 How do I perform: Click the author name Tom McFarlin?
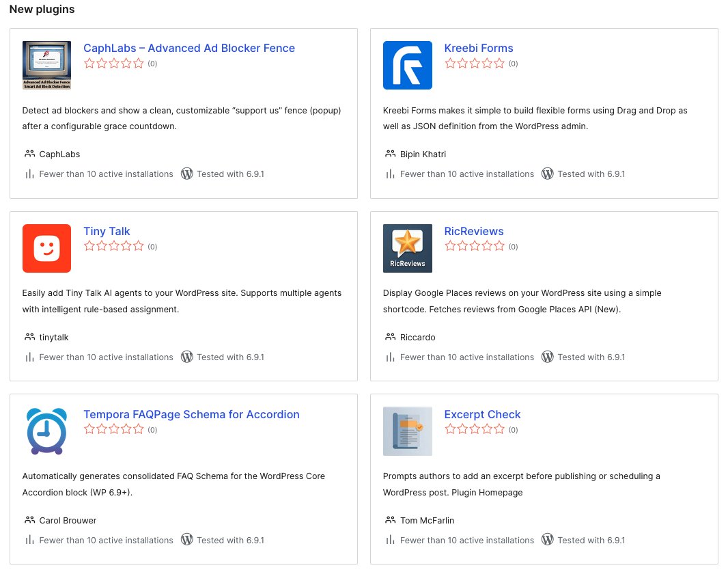click(427, 521)
